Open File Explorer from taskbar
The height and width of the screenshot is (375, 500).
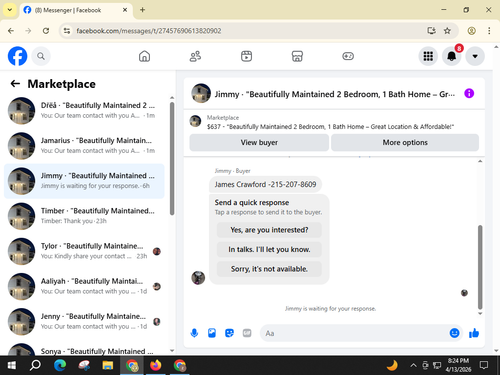click(x=108, y=365)
